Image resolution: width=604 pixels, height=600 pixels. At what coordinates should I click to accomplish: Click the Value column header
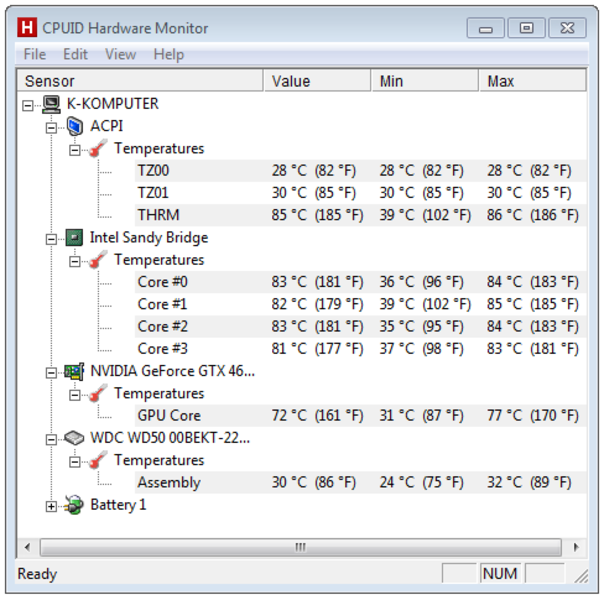(x=317, y=81)
